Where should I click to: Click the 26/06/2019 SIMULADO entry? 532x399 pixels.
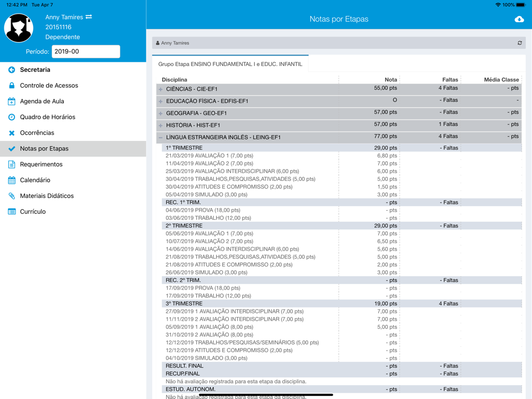click(206, 272)
